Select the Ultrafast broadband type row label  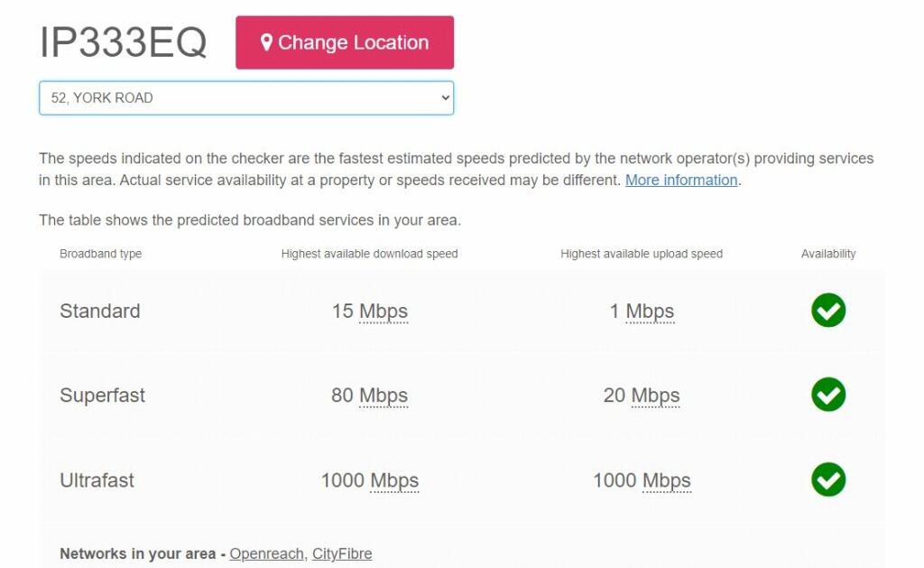tap(97, 480)
